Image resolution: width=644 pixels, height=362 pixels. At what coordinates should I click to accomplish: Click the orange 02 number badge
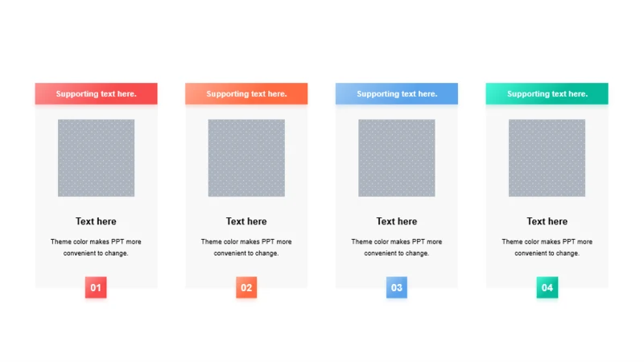coord(246,287)
